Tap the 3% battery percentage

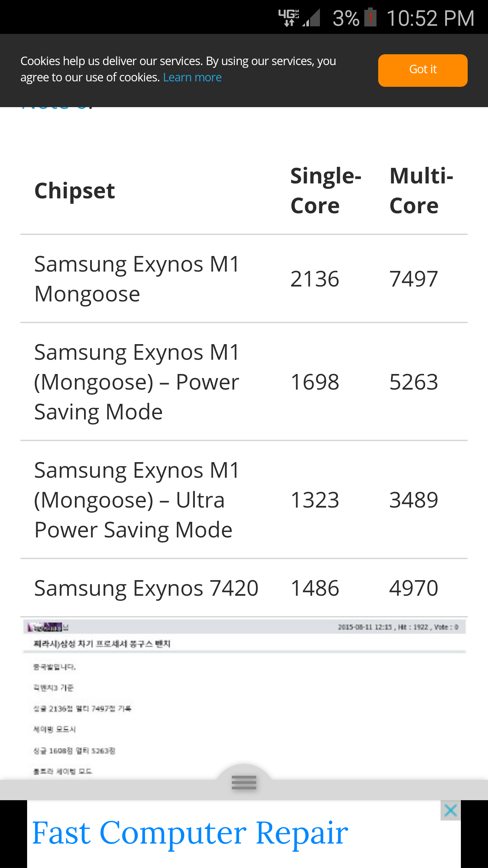click(346, 18)
